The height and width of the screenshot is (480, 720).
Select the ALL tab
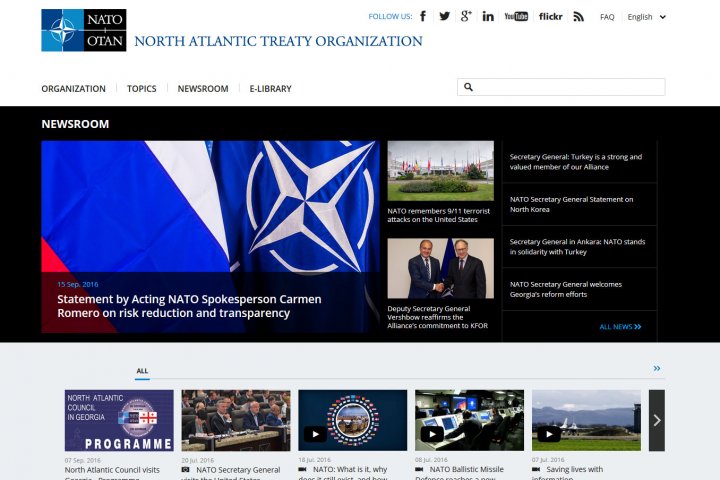[142, 371]
